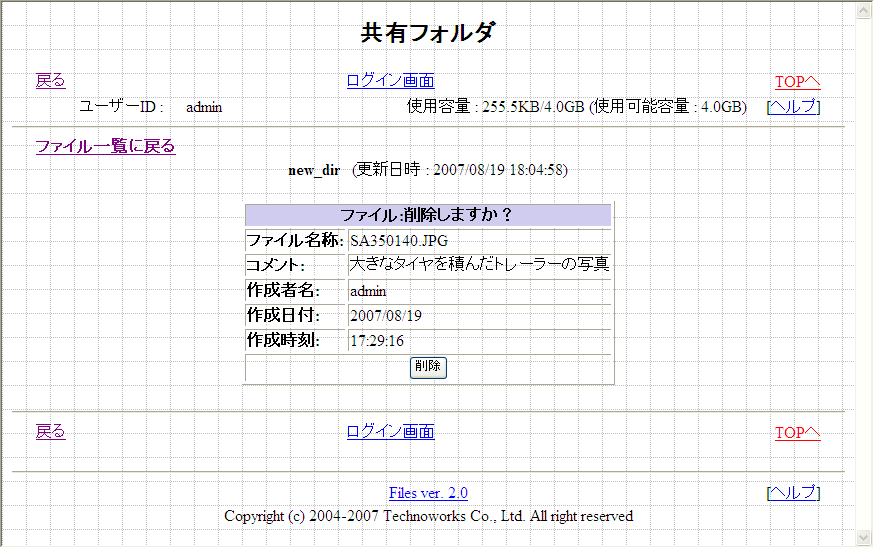Go to TOPへ link at top
Screen dimensions: 874x548
point(797,82)
